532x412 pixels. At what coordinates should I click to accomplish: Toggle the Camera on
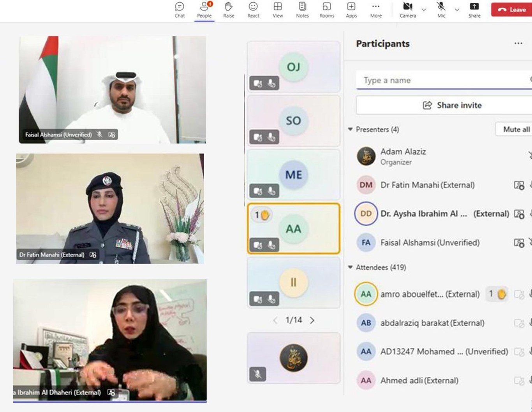click(x=408, y=10)
